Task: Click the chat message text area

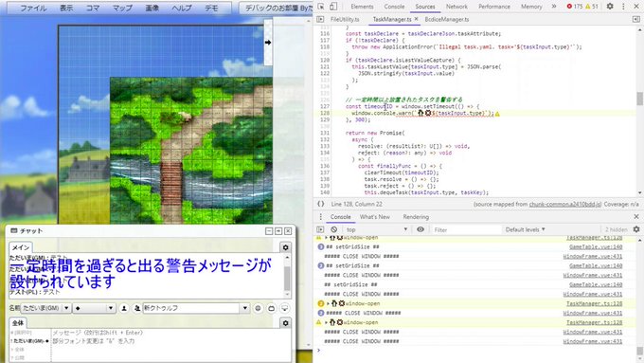Action: coord(170,344)
